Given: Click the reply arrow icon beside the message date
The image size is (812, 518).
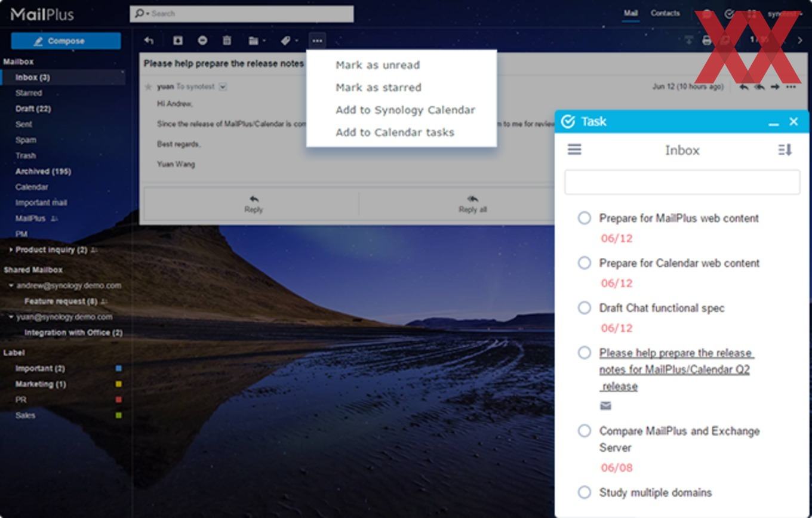Looking at the screenshot, I should 744,87.
